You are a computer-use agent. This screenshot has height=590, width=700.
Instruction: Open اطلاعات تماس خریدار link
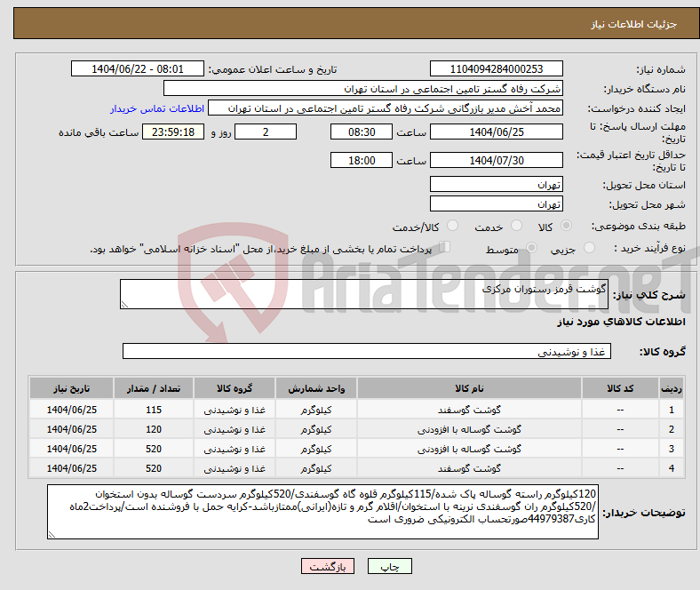coord(157,108)
